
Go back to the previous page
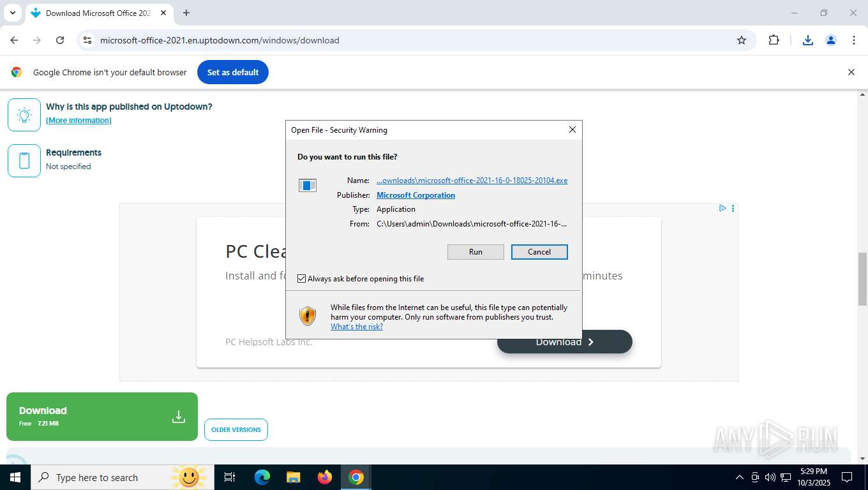(x=14, y=40)
